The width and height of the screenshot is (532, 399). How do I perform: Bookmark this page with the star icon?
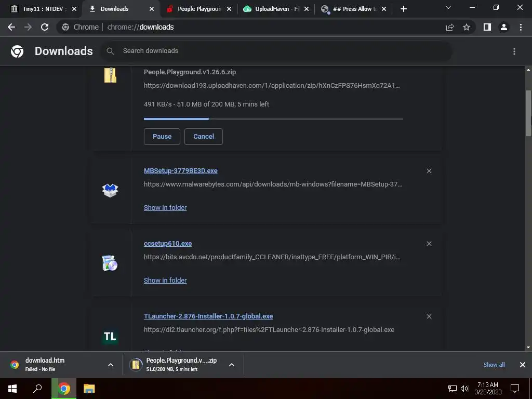click(x=467, y=27)
